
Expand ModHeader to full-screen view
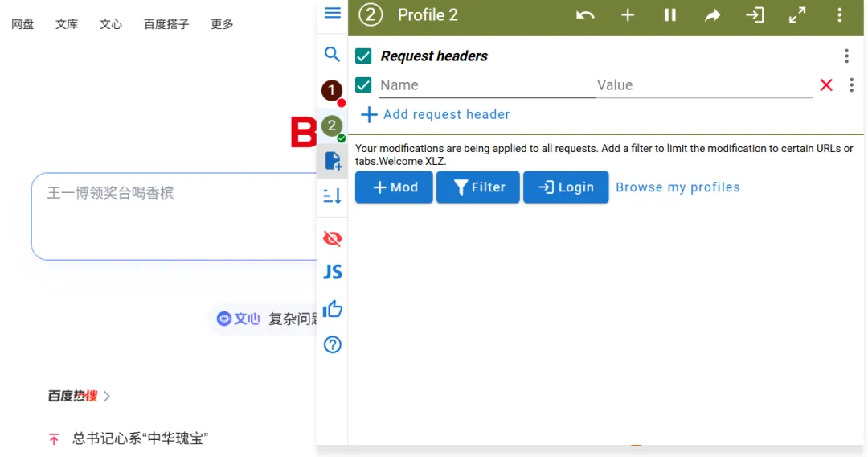(x=797, y=15)
